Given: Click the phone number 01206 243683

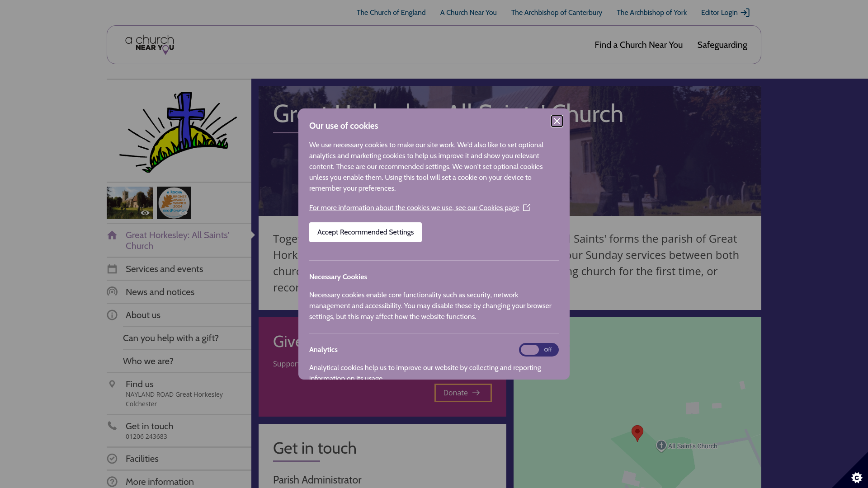Looking at the screenshot, I should [x=146, y=437].
